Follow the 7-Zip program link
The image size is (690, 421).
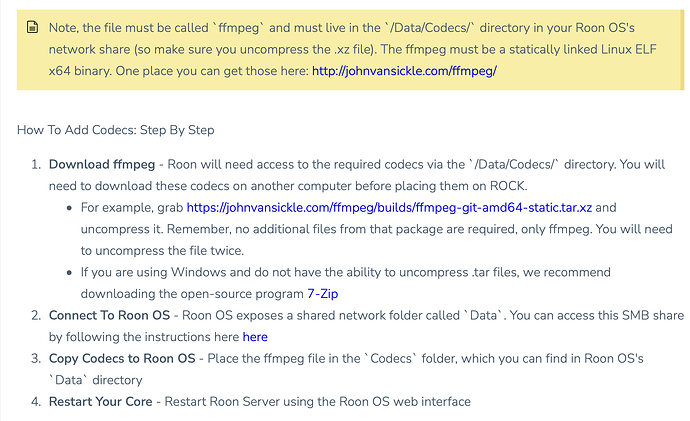[323, 293]
